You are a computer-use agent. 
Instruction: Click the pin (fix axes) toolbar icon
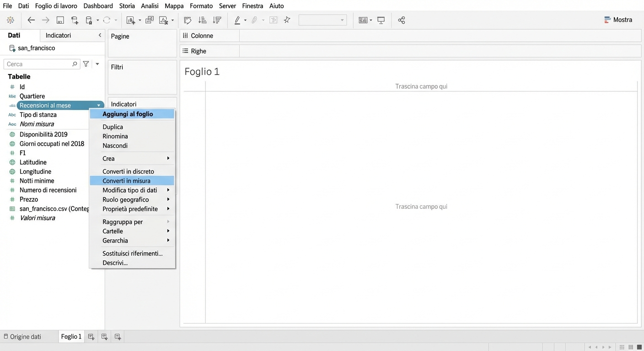287,20
